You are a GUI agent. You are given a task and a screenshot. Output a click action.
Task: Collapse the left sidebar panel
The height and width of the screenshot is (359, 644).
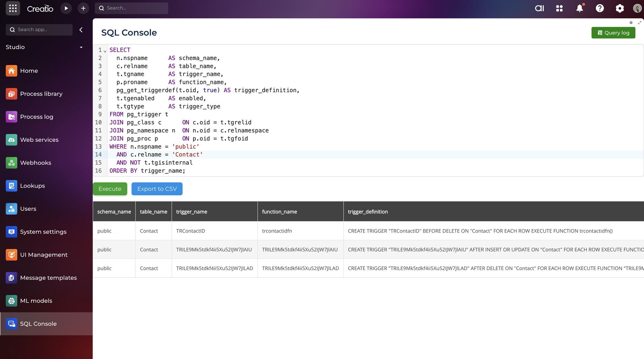click(x=81, y=30)
